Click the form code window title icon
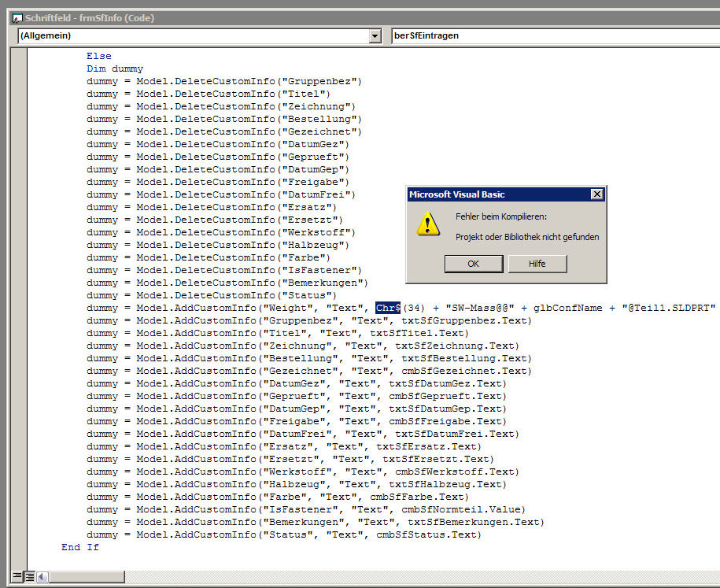This screenshot has width=720, height=588. (17, 18)
